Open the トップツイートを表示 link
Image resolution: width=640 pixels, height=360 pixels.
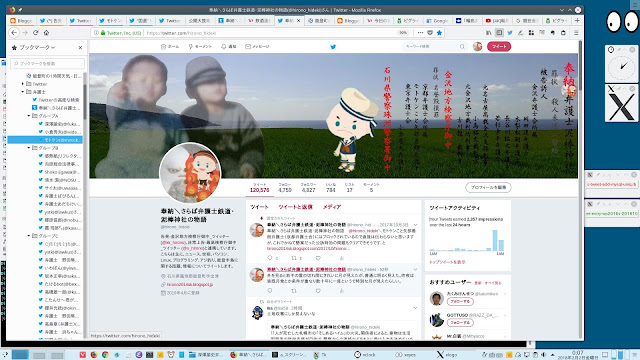tap(447, 262)
